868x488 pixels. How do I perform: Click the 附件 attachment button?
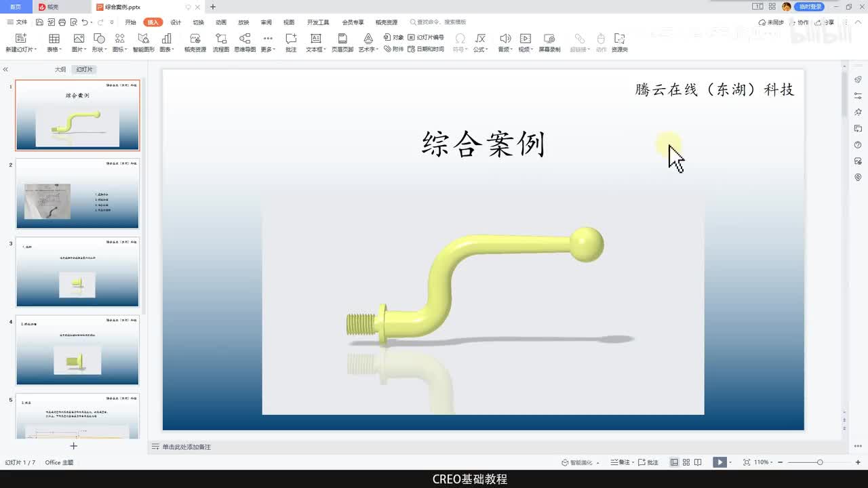tap(394, 49)
